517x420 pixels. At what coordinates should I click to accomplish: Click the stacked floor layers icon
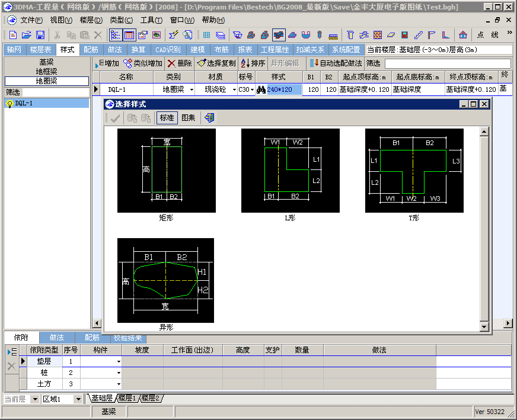click(x=220, y=35)
